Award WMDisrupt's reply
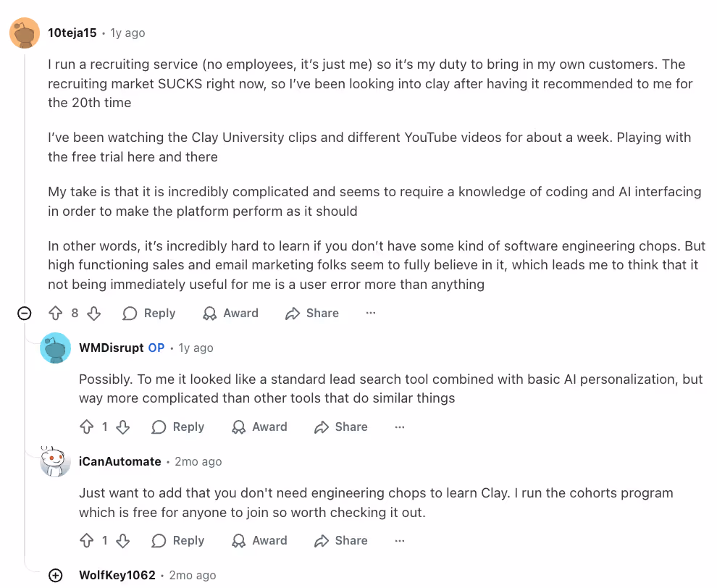717x588 pixels. click(x=259, y=427)
